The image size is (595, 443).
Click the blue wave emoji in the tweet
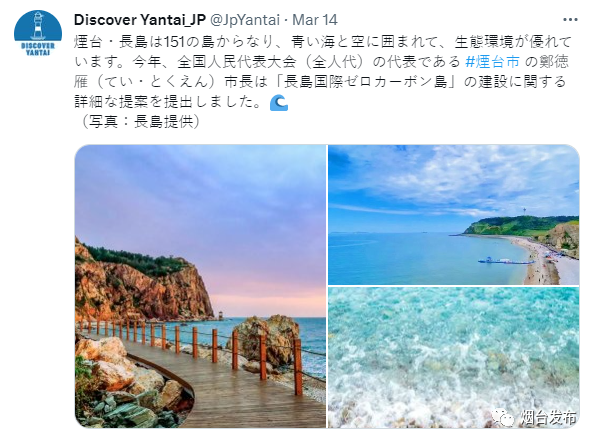(x=279, y=102)
